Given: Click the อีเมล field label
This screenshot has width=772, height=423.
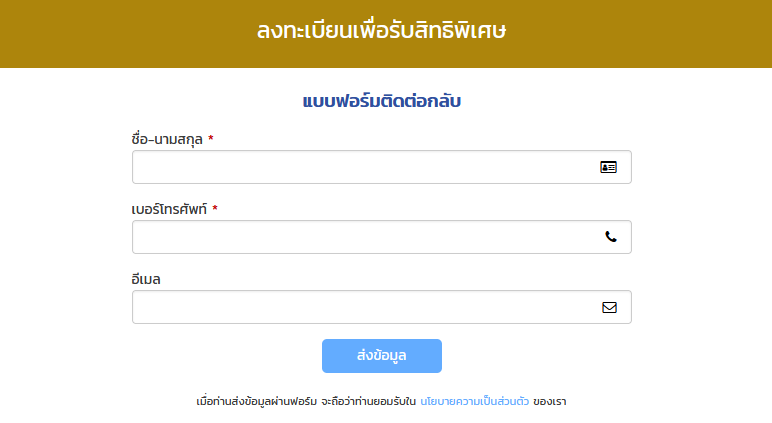Looking at the screenshot, I should tap(146, 279).
